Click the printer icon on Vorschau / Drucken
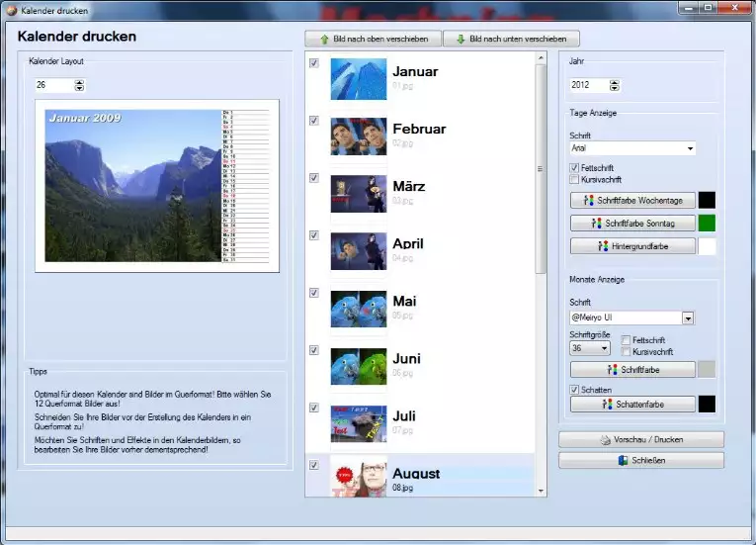The width and height of the screenshot is (756, 545). pyautogui.click(x=603, y=439)
